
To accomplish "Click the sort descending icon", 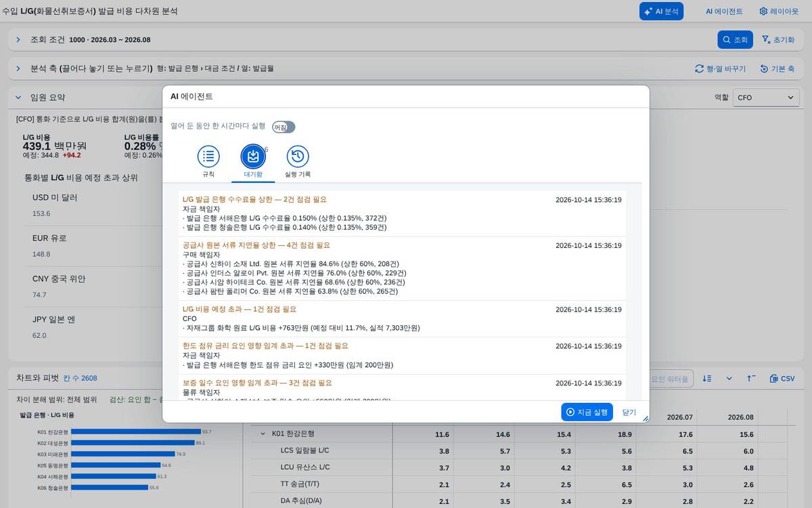I will point(707,378).
